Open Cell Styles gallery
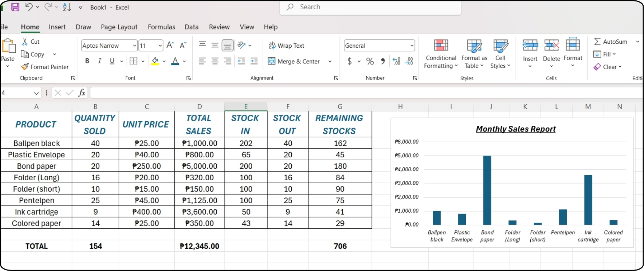The width and height of the screenshot is (644, 271). click(500, 54)
